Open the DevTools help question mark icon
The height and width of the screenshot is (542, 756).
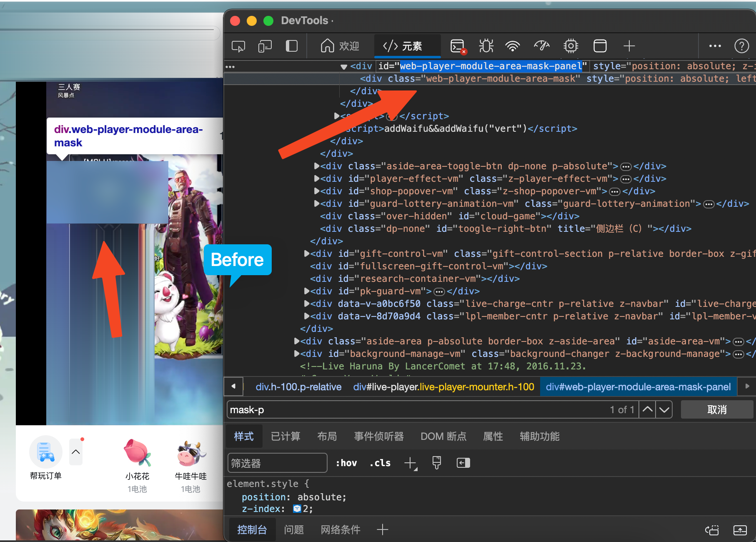pyautogui.click(x=742, y=46)
